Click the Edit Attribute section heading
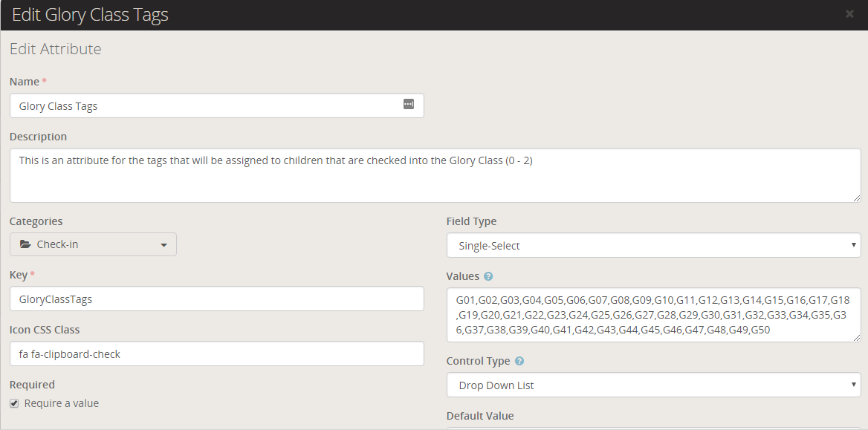868x430 pixels. (x=55, y=50)
